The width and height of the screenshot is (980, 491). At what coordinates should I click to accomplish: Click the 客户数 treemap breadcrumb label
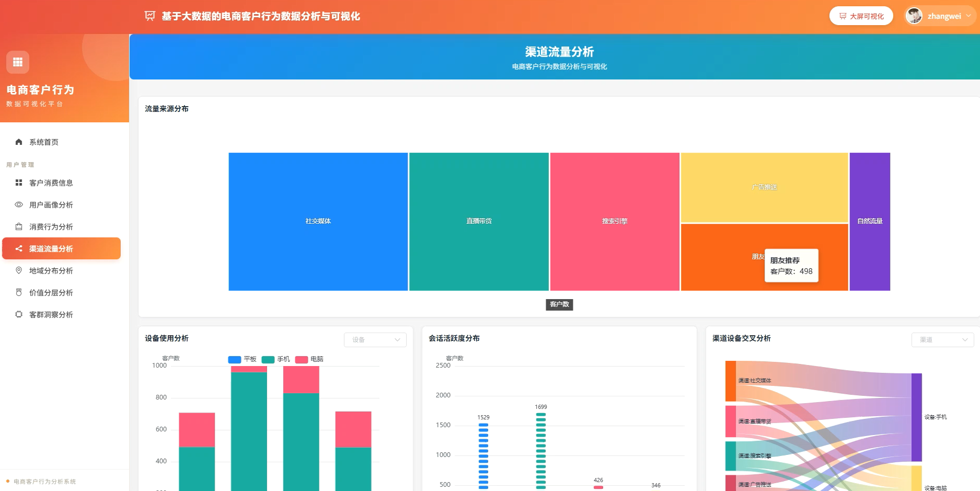pos(559,304)
